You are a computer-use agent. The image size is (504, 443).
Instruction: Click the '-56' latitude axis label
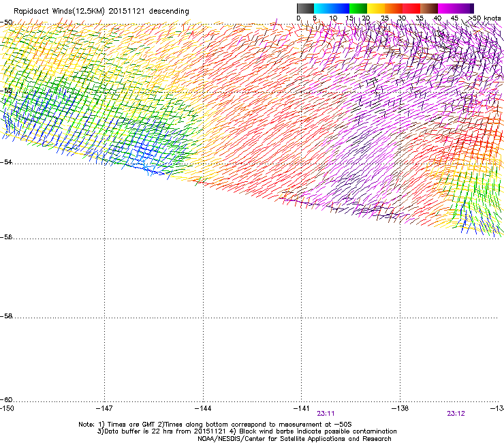tap(6, 236)
